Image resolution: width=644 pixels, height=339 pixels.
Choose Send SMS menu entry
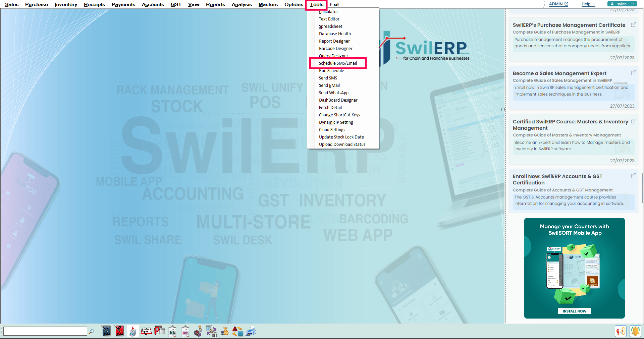coord(343,78)
